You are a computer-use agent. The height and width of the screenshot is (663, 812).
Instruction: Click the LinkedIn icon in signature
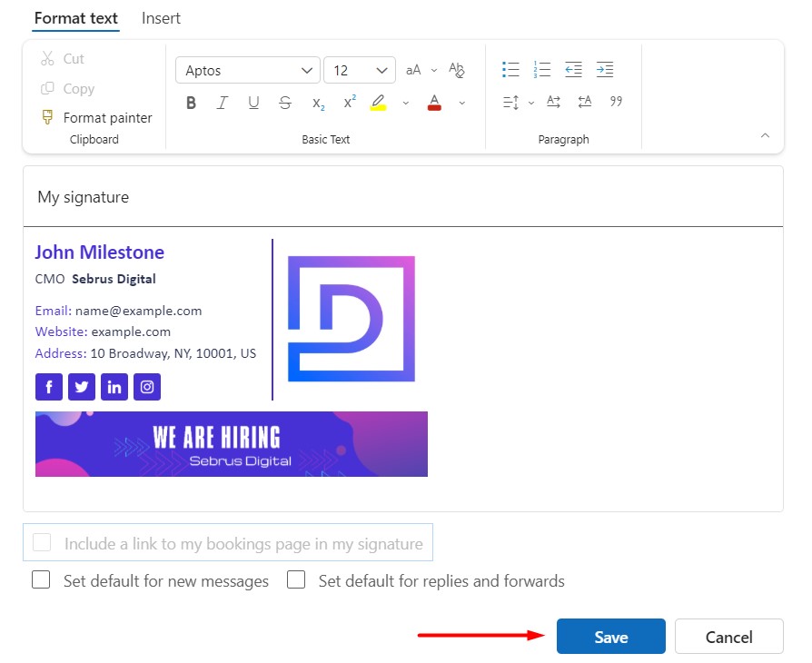114,387
